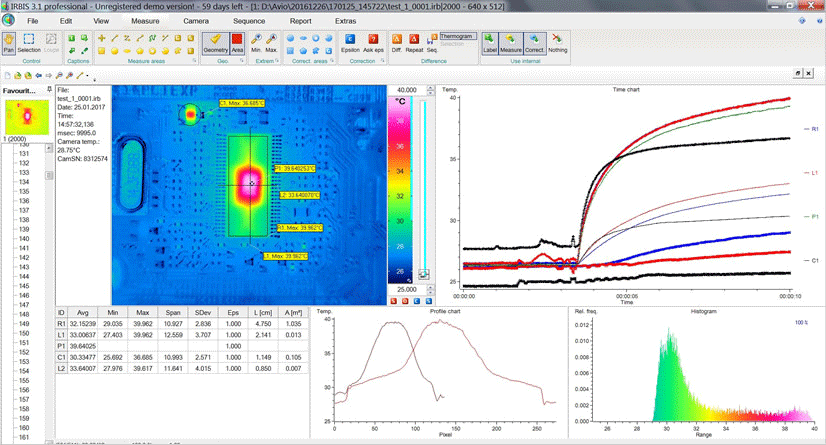
Task: Expand the Measure areas group launcher
Action: pos(194,61)
